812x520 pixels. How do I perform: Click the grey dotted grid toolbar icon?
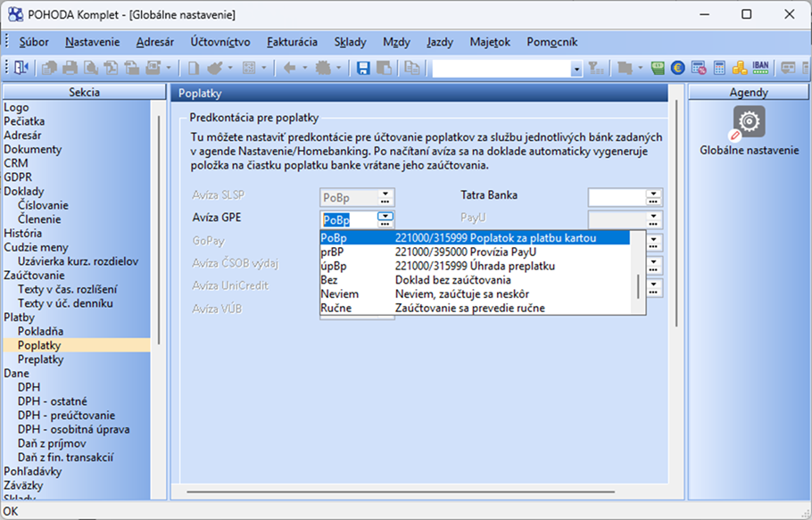[x=249, y=68]
